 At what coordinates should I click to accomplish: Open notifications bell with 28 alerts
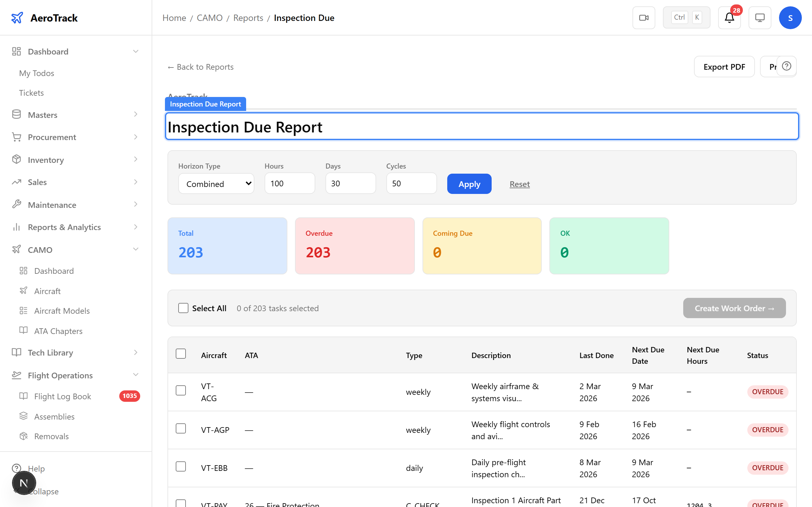[x=729, y=18]
